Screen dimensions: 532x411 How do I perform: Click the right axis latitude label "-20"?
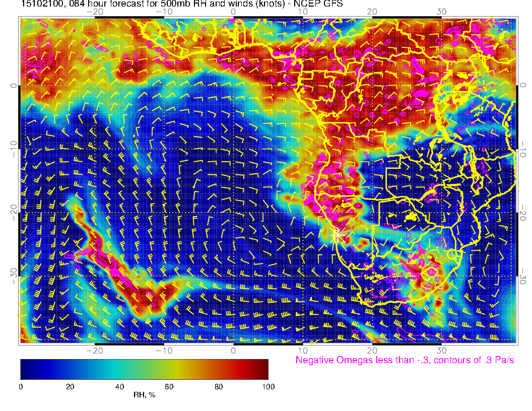point(523,212)
